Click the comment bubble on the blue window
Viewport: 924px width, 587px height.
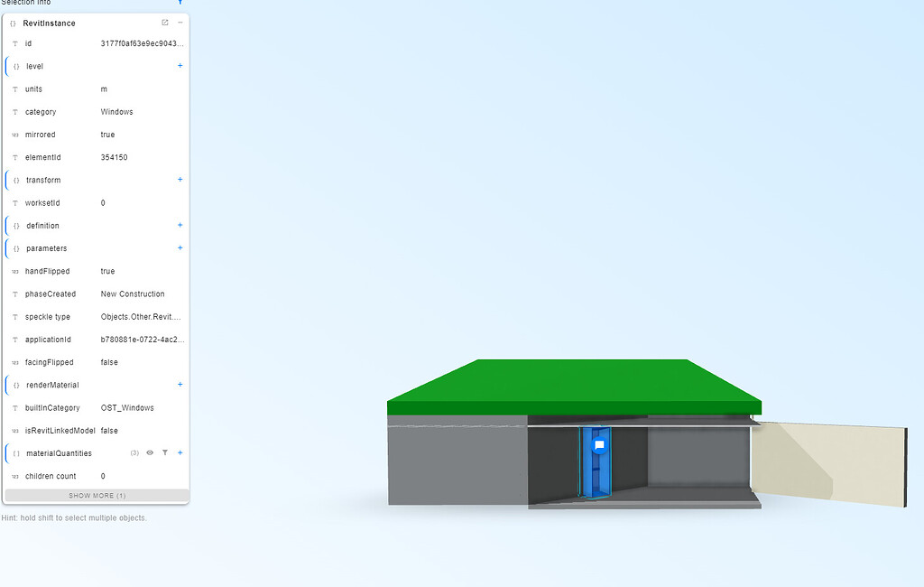pos(599,445)
